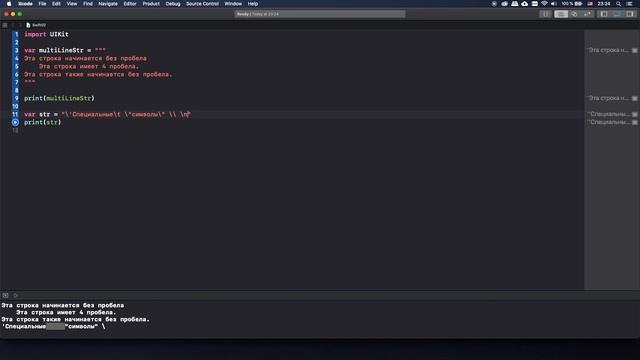Click the Ready activity status field

(x=320, y=14)
